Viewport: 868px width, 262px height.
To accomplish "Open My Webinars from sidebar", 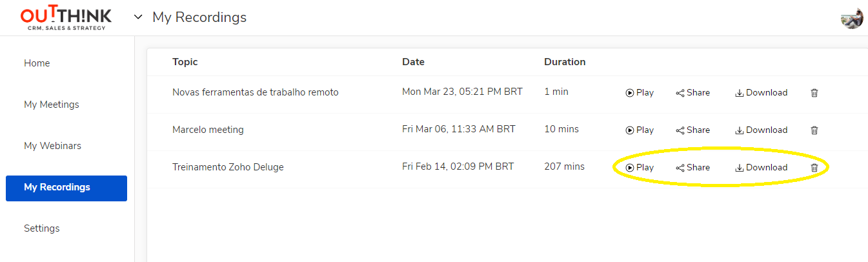I will click(x=53, y=146).
